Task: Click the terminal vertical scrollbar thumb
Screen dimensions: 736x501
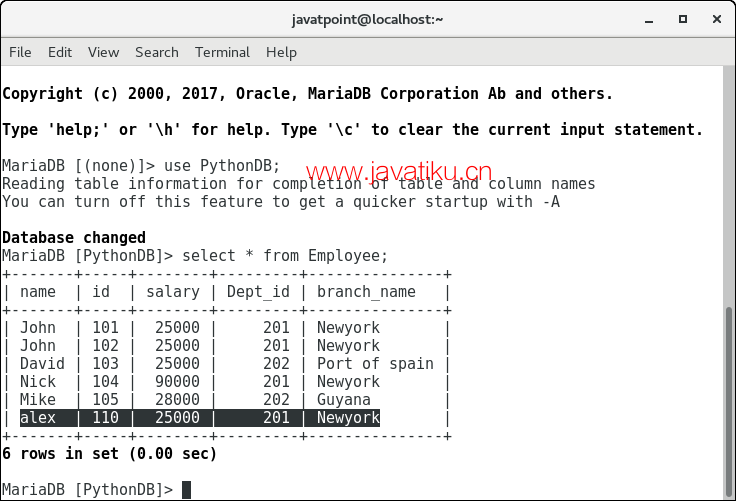Action: click(728, 401)
